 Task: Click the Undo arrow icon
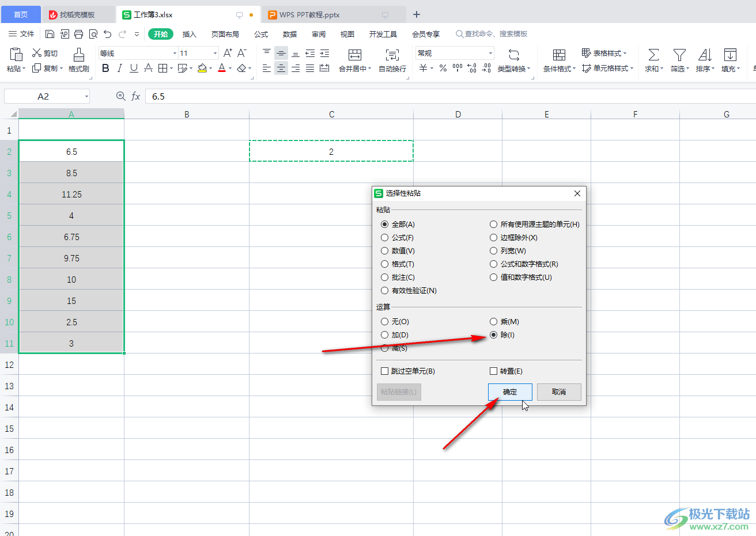[x=108, y=34]
